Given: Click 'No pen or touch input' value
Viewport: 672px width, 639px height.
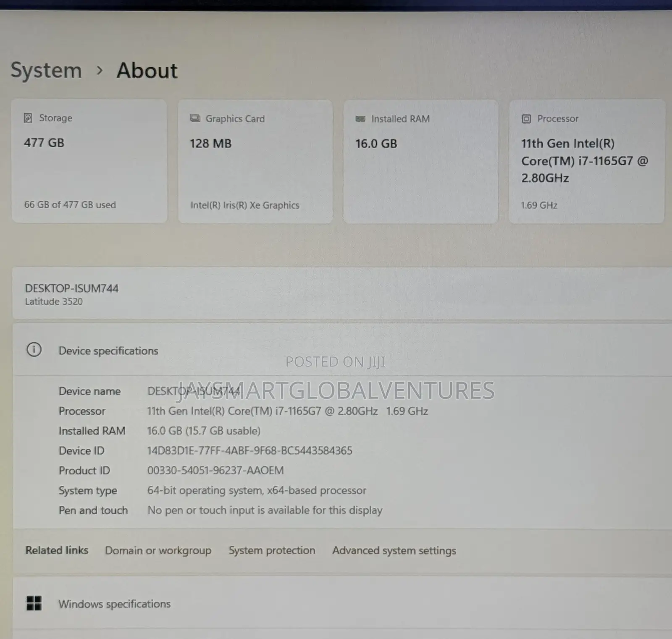Looking at the screenshot, I should coord(265,510).
